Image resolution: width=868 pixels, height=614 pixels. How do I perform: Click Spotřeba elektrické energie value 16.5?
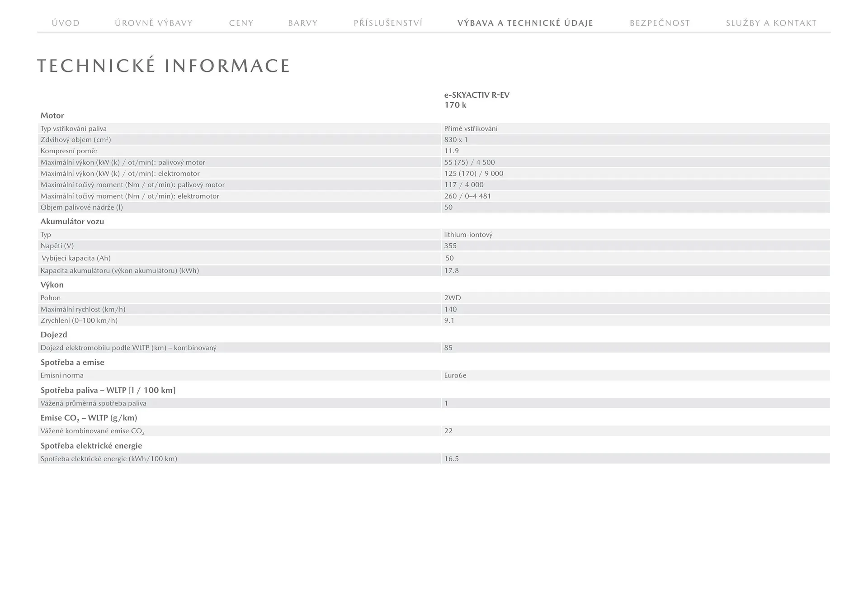451,458
